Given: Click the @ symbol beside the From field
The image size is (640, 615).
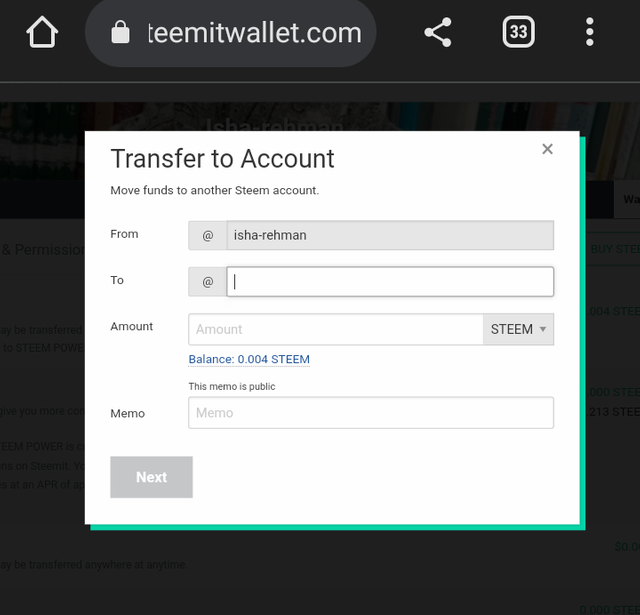Looking at the screenshot, I should 207,235.
